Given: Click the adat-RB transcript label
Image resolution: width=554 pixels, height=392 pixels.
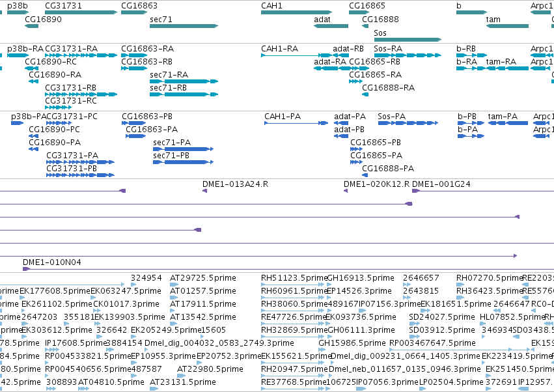Looking at the screenshot, I should pos(348,49).
